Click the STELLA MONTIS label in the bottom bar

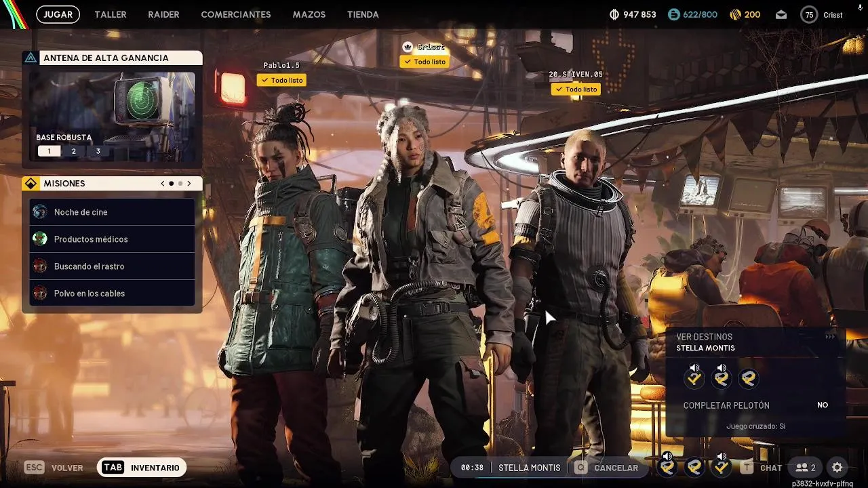tap(530, 468)
